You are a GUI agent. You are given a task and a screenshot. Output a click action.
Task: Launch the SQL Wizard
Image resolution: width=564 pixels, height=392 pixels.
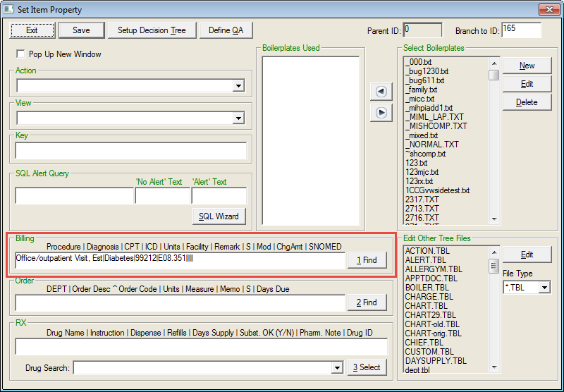coord(219,216)
